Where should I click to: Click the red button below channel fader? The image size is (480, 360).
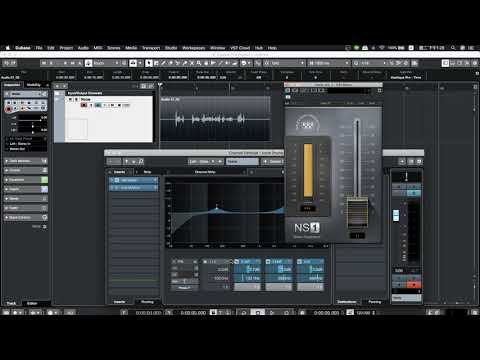tap(414, 284)
